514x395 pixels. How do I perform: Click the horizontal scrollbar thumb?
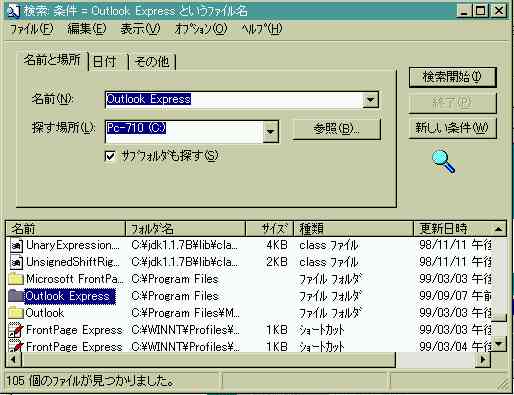pyautogui.click(x=208, y=359)
